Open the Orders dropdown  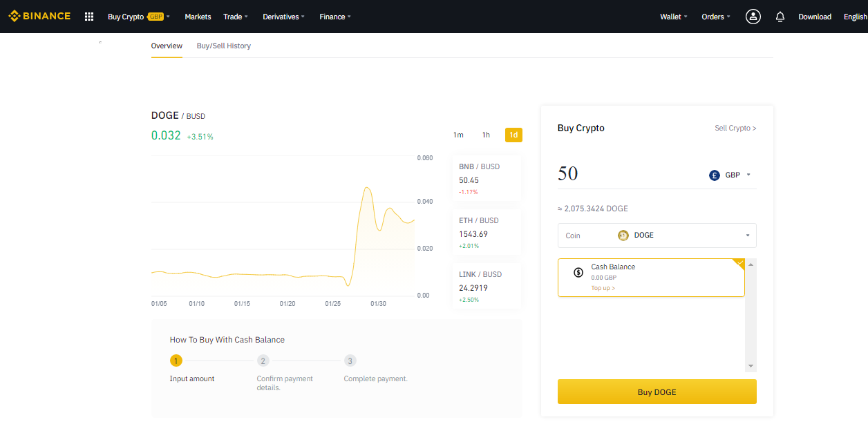pyautogui.click(x=716, y=17)
